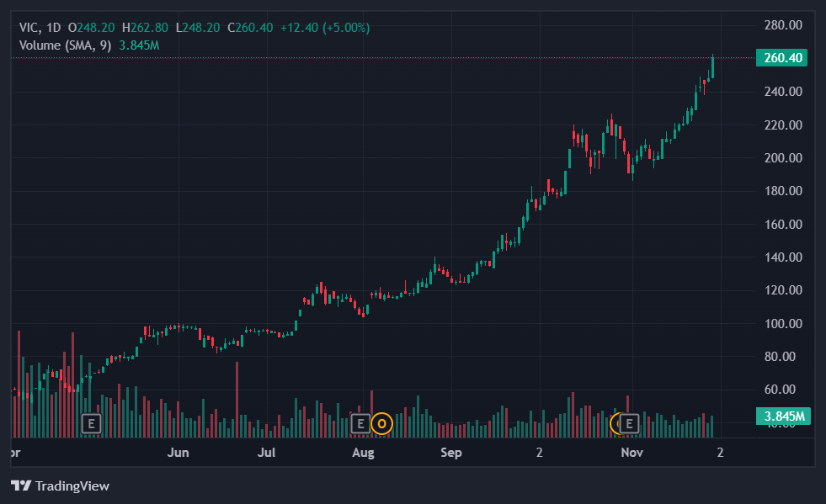Click the 280.00 level on the price axis
Image resolution: width=826 pixels, height=504 pixels.
(x=782, y=25)
